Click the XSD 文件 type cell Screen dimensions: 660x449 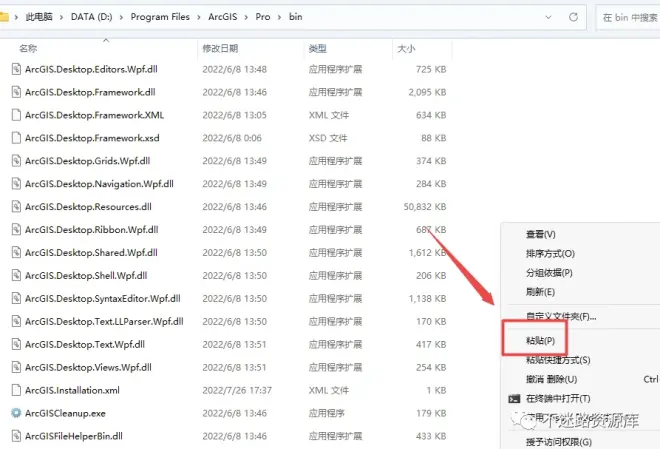click(x=328, y=138)
